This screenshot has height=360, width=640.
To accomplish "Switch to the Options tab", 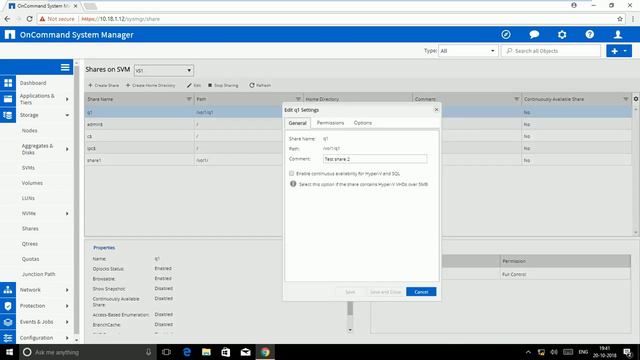I will [362, 123].
